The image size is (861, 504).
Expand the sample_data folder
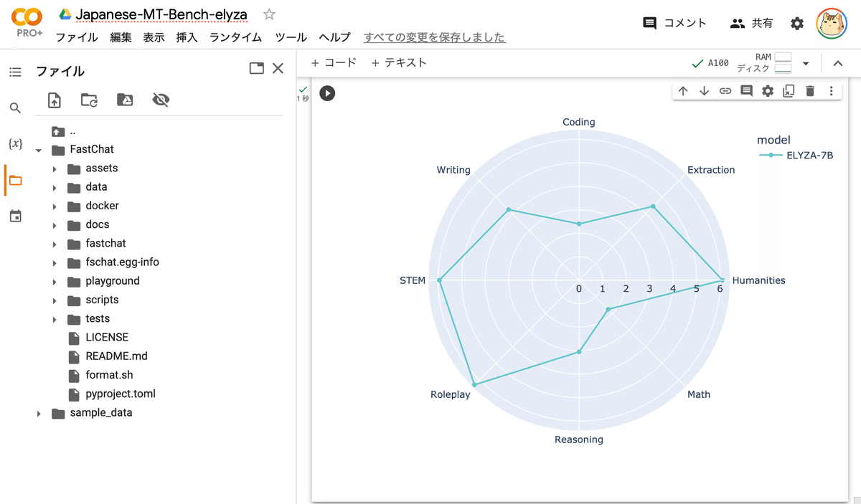39,414
